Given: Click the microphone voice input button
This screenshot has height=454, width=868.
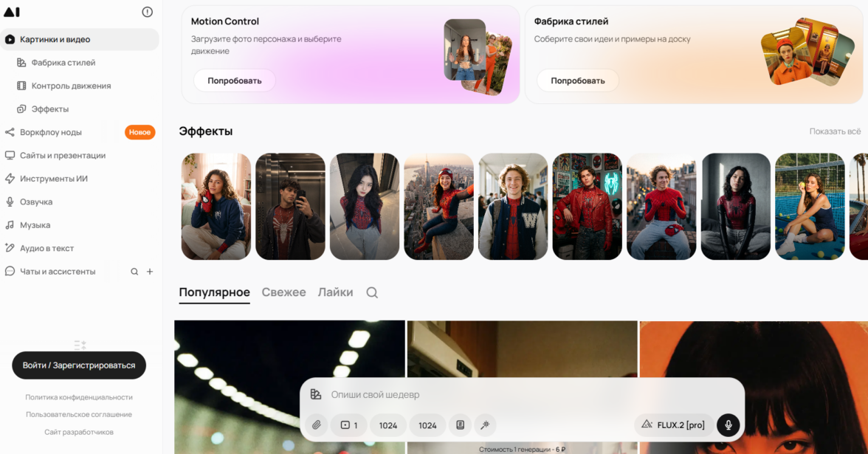Looking at the screenshot, I should pos(728,425).
